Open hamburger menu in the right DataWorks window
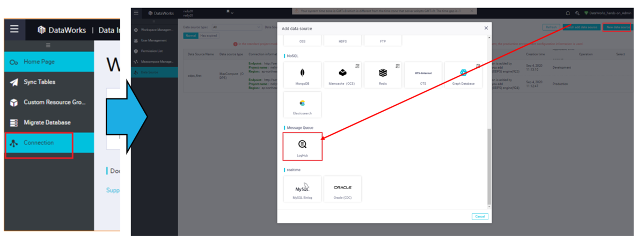The width and height of the screenshot is (644, 240). 136,12
